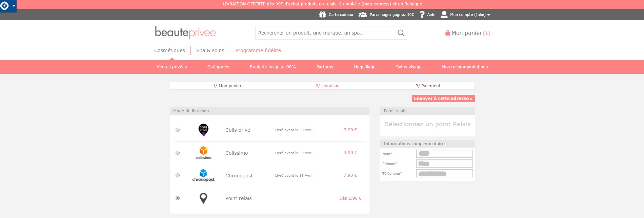Click the magnifying glass search icon
This screenshot has height=218, width=644.
[401, 33]
